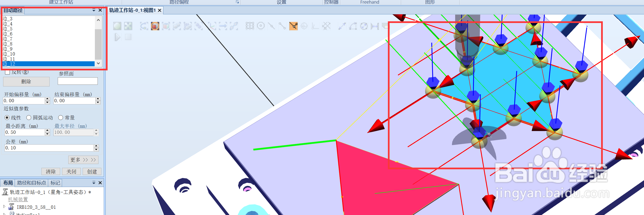This screenshot has height=215, width=644.
Task: Choose the point-to-point measure icon
Action: (x=342, y=26)
